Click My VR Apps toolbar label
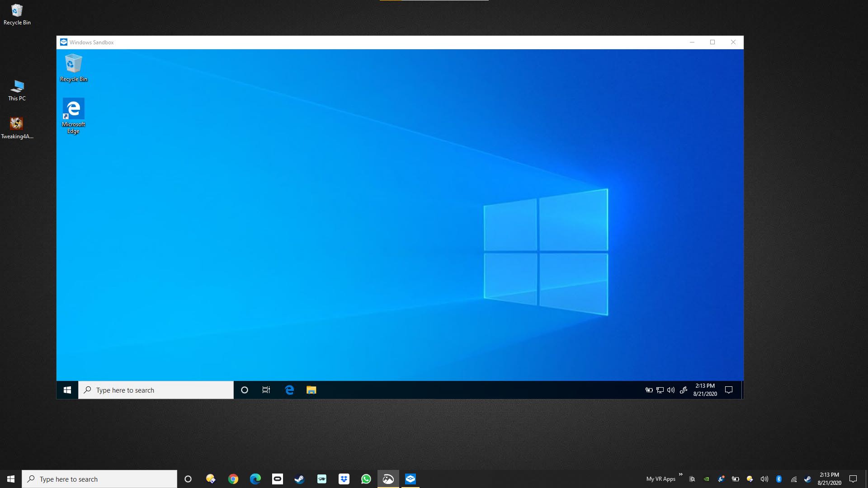868x488 pixels. (x=660, y=479)
